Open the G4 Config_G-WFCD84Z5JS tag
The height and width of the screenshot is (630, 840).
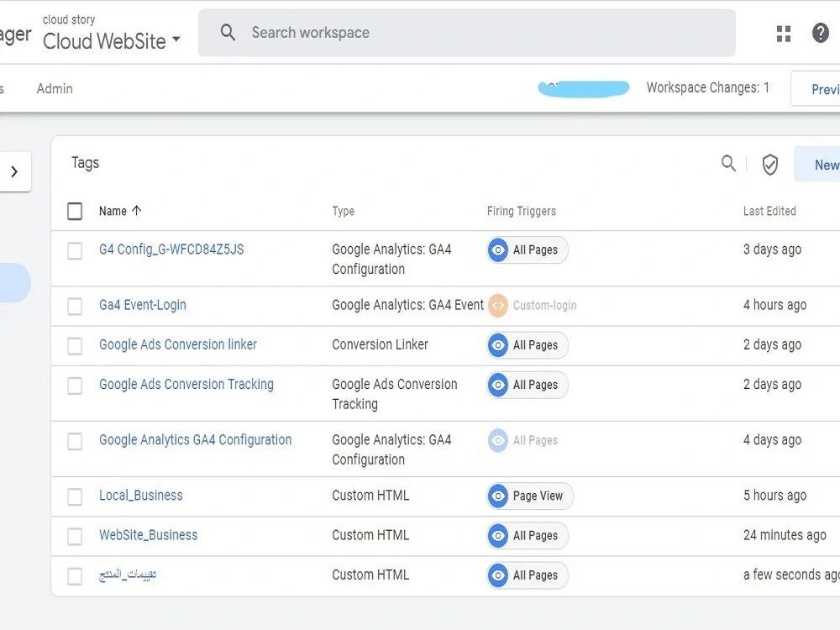(x=171, y=249)
